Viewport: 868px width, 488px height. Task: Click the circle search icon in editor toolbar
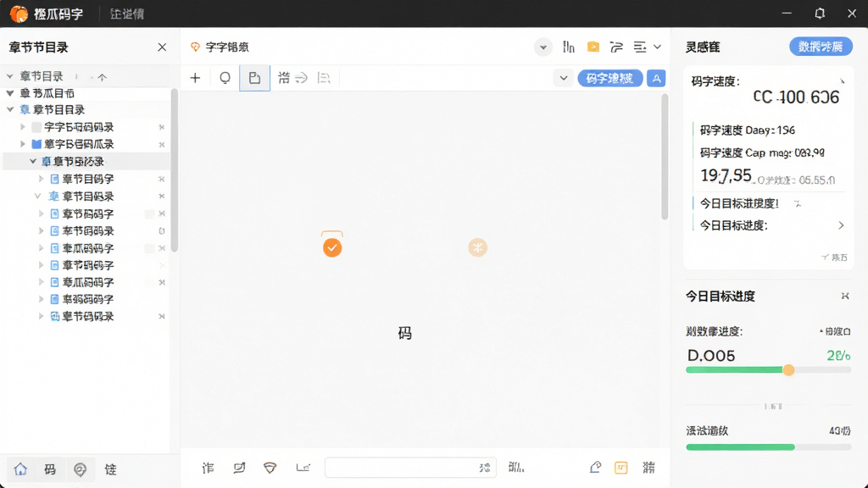click(x=225, y=78)
